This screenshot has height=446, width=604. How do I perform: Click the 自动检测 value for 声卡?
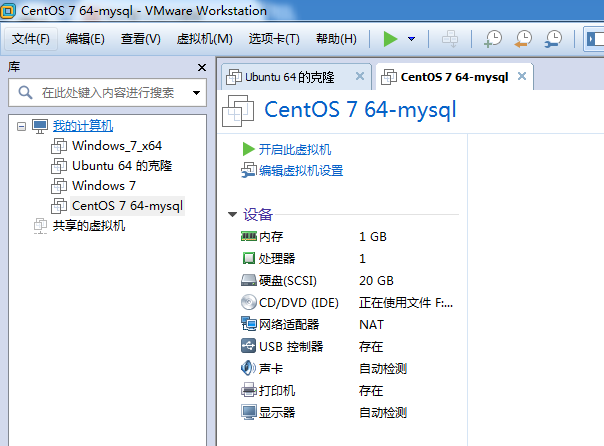click(x=383, y=369)
